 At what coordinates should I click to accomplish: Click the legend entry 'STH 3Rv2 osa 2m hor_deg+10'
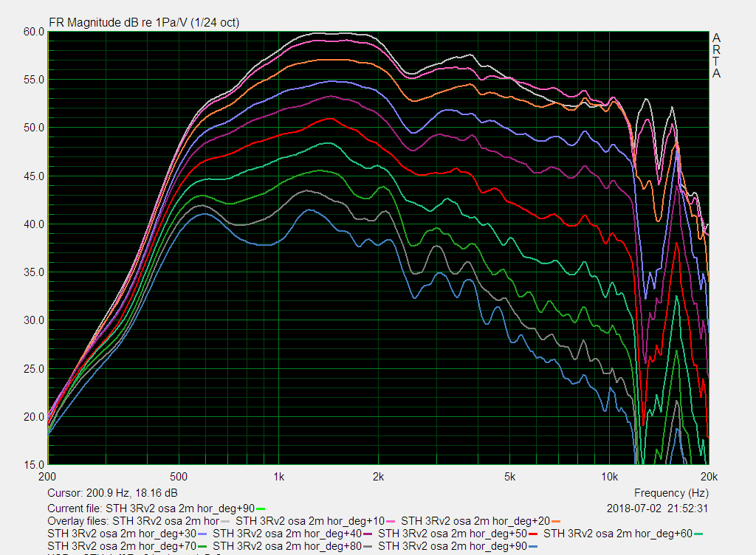(x=310, y=521)
